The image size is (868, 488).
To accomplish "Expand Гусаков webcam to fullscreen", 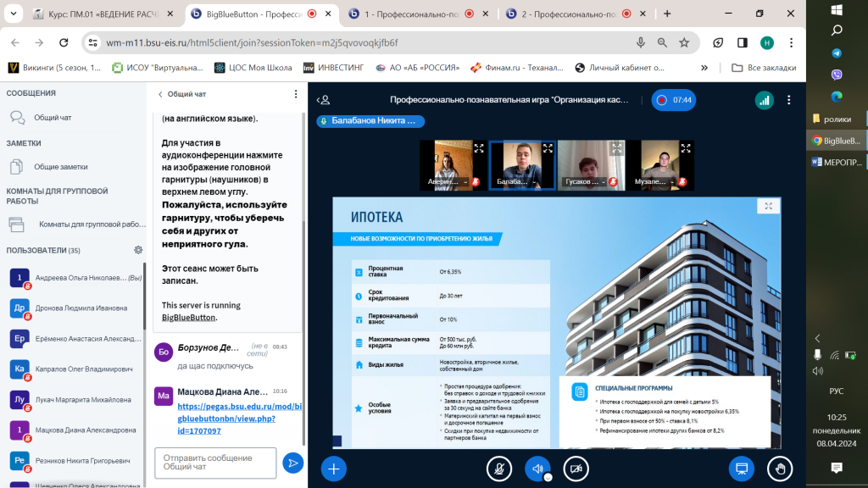I will (x=617, y=148).
